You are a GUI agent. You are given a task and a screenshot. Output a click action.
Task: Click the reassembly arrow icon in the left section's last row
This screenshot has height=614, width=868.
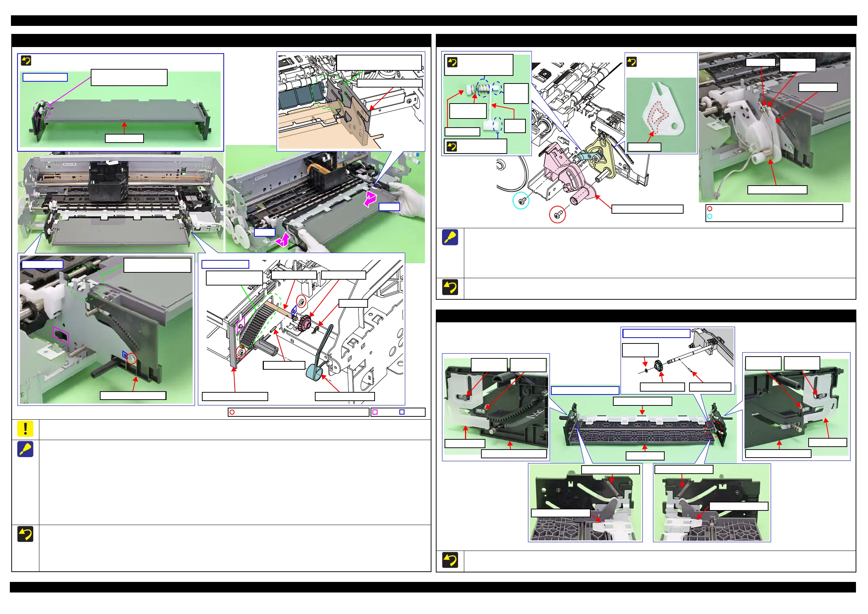click(x=26, y=534)
